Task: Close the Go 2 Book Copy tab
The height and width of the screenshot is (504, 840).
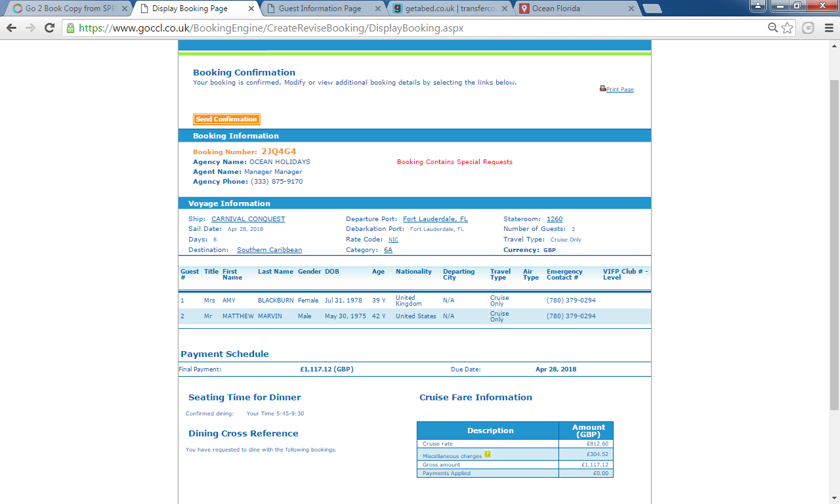Action: (x=124, y=9)
